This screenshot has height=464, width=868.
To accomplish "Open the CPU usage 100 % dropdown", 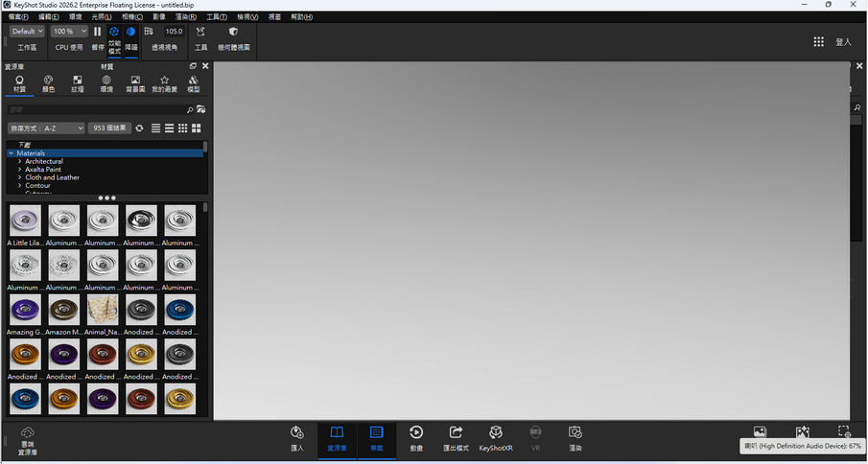I will click(x=69, y=32).
